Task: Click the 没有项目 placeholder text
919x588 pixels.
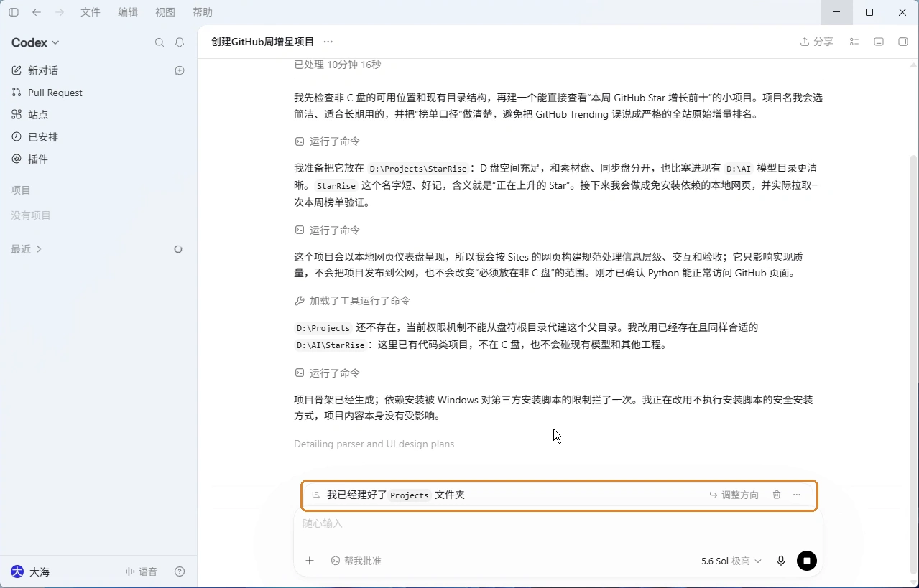Action: (x=31, y=215)
